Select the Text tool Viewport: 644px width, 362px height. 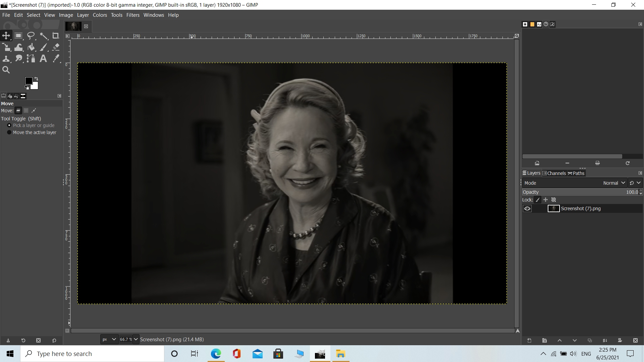[x=43, y=59]
